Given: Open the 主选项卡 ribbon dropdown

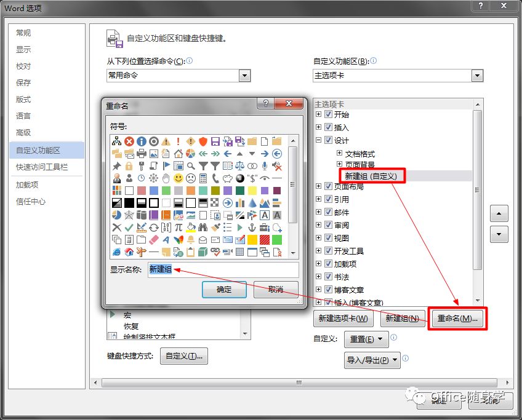Looking at the screenshot, I should click(x=477, y=76).
